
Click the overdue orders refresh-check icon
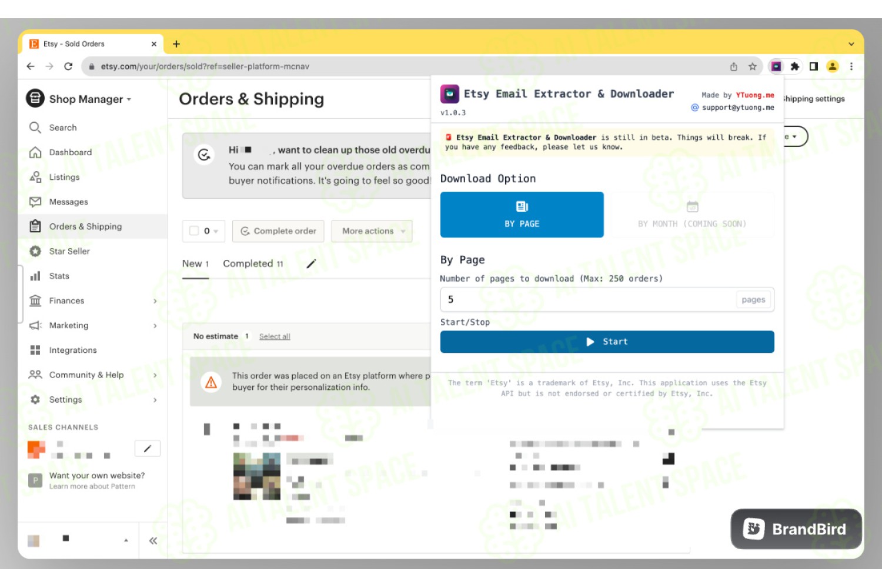coord(204,155)
